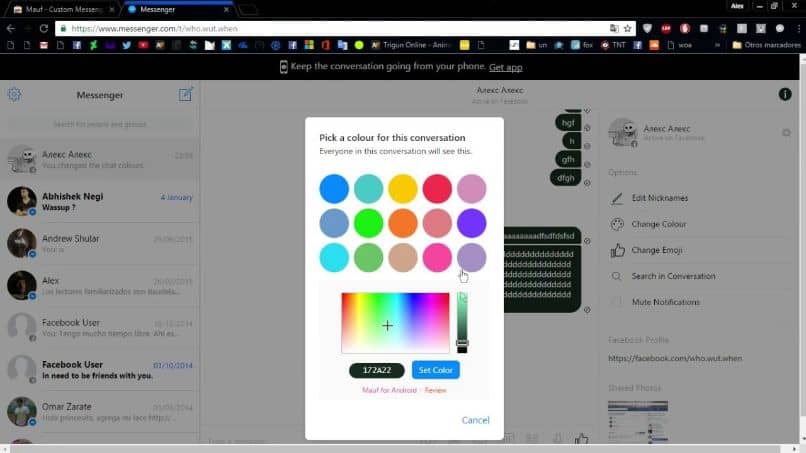Click the brightness vertical slider
This screenshot has width=806, height=453.
pos(462,323)
